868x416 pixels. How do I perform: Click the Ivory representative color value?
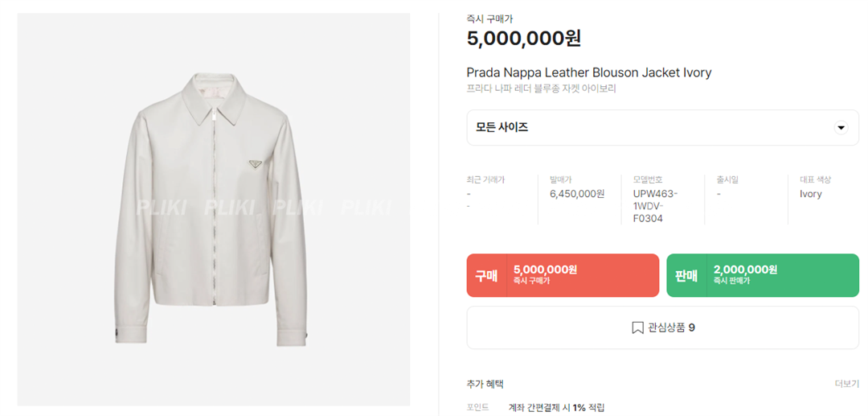tap(810, 194)
